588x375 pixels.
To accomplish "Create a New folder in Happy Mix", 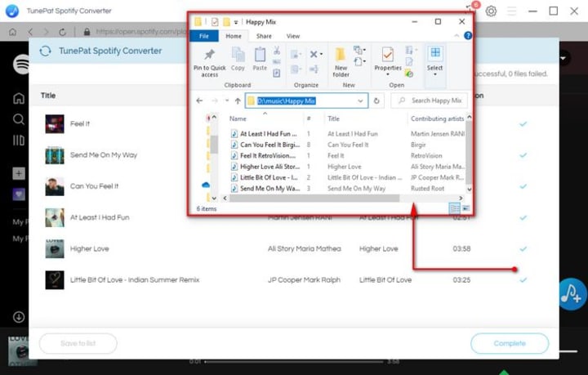I will tap(341, 62).
